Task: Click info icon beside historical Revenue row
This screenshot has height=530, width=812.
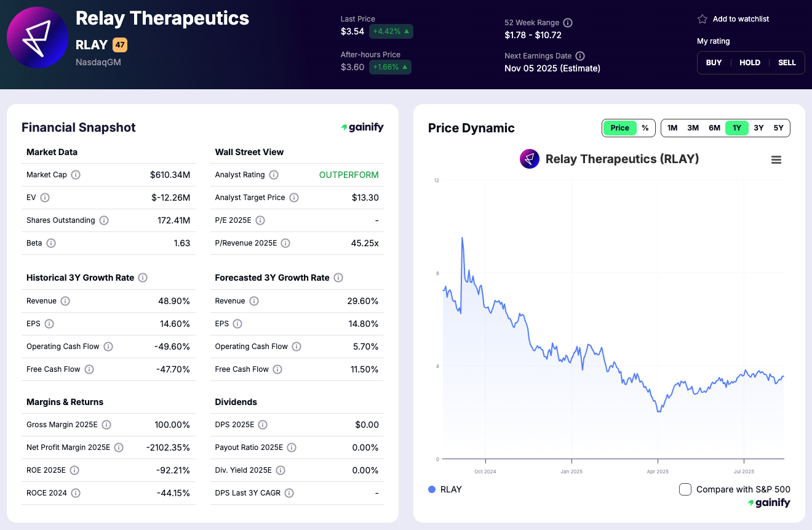Action: pyautogui.click(x=65, y=301)
